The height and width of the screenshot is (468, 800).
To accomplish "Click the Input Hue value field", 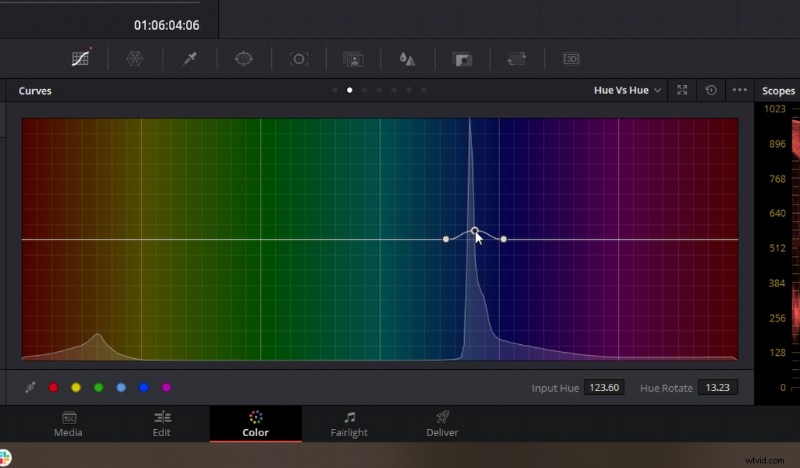I will coord(604,387).
